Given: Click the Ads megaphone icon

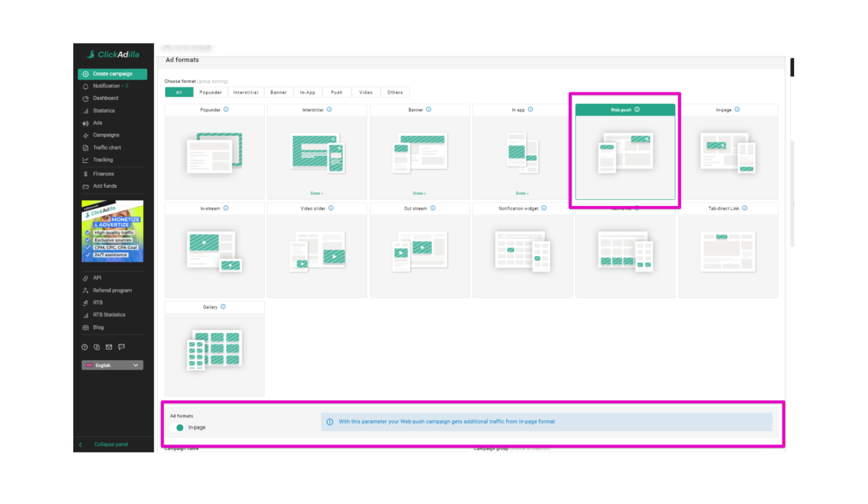Looking at the screenshot, I should (x=86, y=123).
